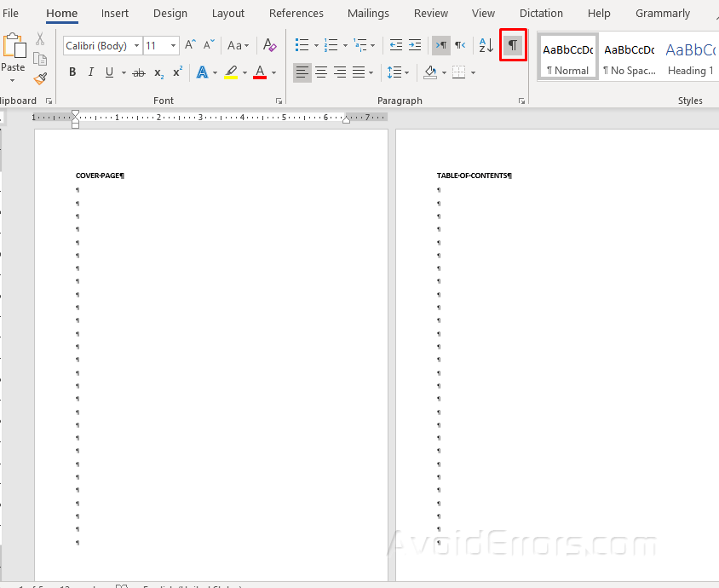Click the Center alignment icon
The width and height of the screenshot is (719, 588).
(x=321, y=72)
